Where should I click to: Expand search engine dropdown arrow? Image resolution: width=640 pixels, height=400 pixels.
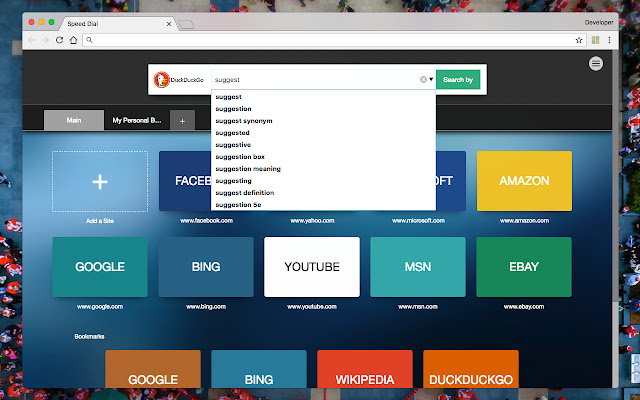(431, 80)
